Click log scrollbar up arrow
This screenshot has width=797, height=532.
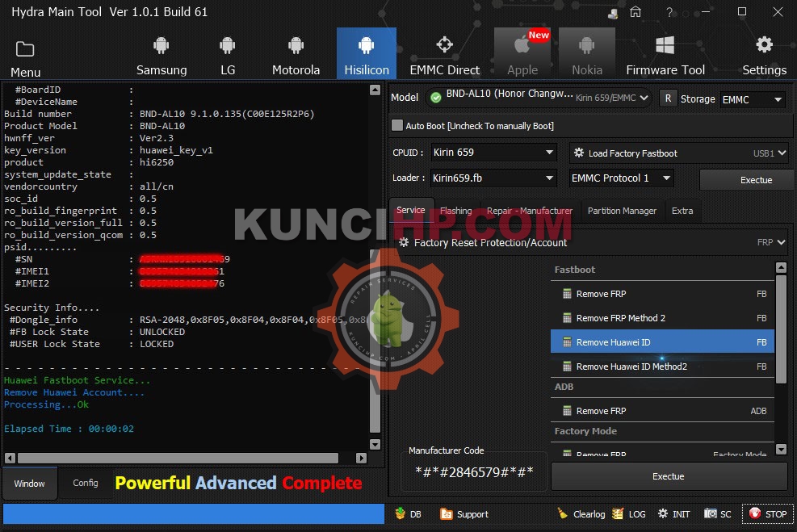pos(375,90)
